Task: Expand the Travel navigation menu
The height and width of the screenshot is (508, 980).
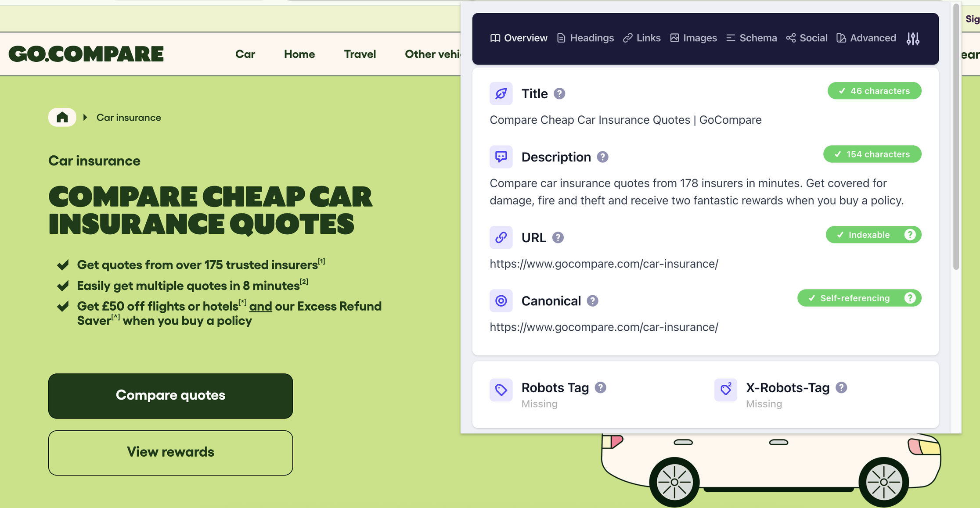Action: (360, 54)
